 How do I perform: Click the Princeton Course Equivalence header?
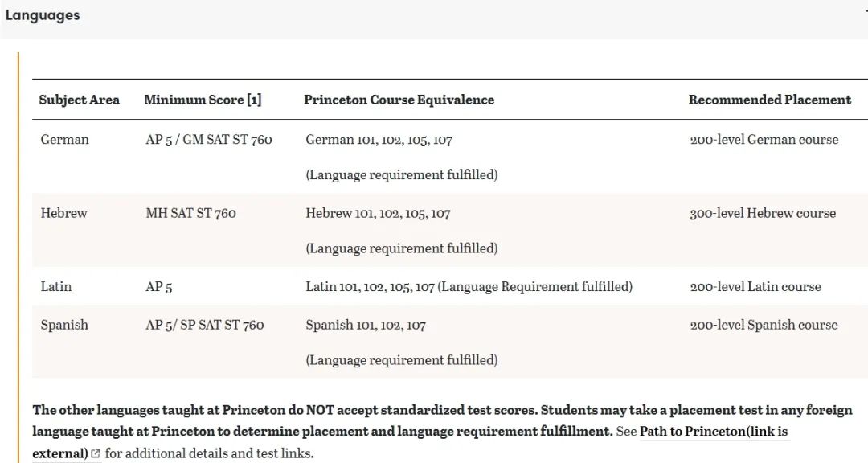click(x=399, y=100)
